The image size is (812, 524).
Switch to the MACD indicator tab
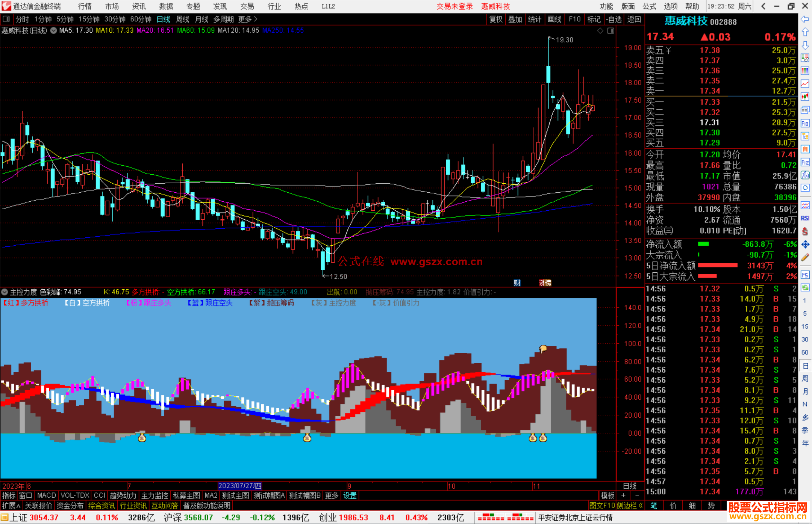46,495
